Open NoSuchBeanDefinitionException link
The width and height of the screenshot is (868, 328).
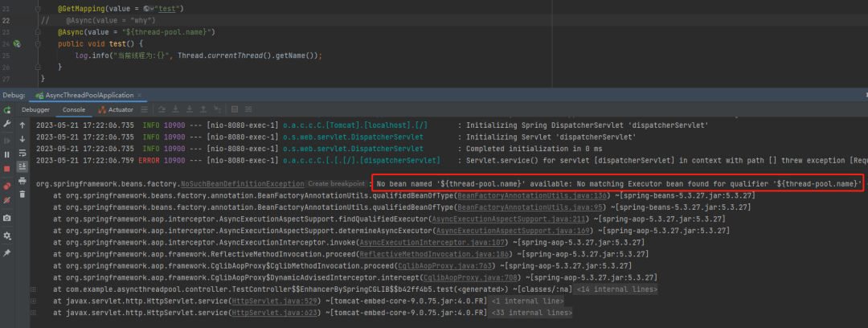click(x=243, y=183)
